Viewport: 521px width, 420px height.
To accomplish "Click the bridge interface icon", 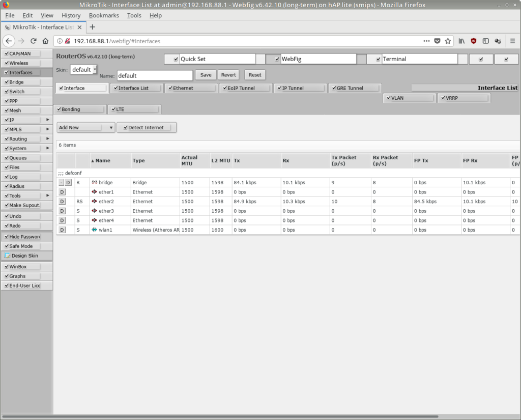I will (x=95, y=182).
